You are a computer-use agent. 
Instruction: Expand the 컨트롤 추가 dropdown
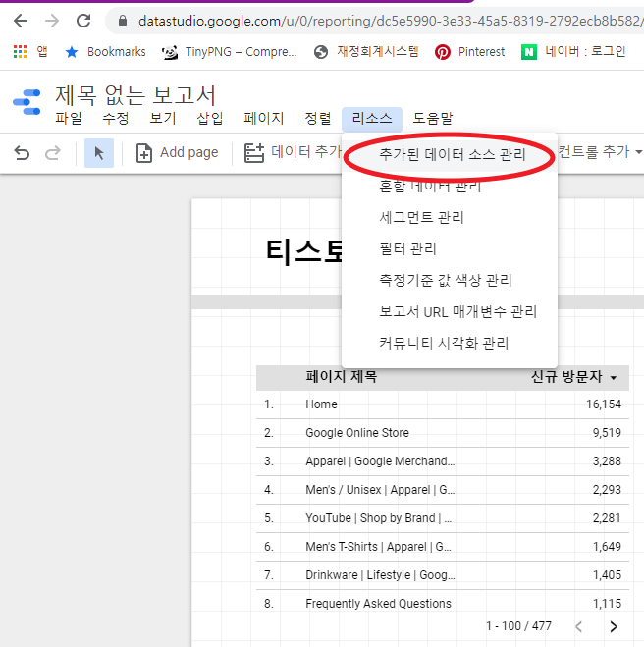pos(600,152)
